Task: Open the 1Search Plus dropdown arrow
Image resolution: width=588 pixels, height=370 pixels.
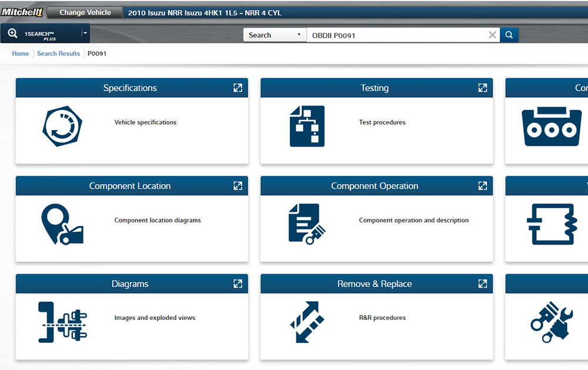Action: 85,34
